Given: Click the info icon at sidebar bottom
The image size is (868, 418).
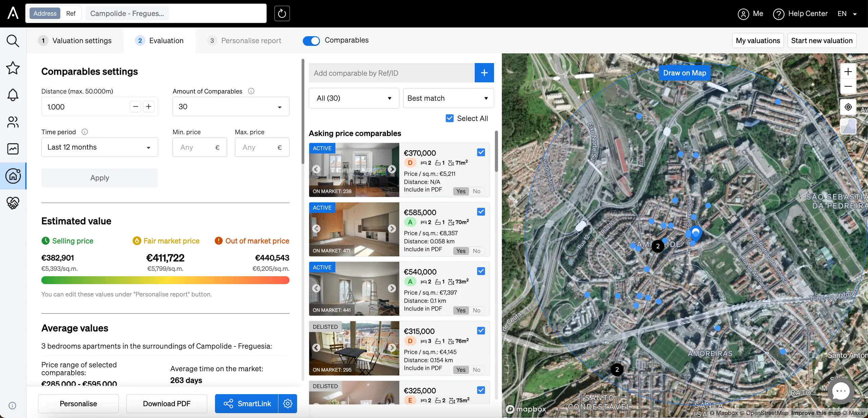Looking at the screenshot, I should (12, 405).
